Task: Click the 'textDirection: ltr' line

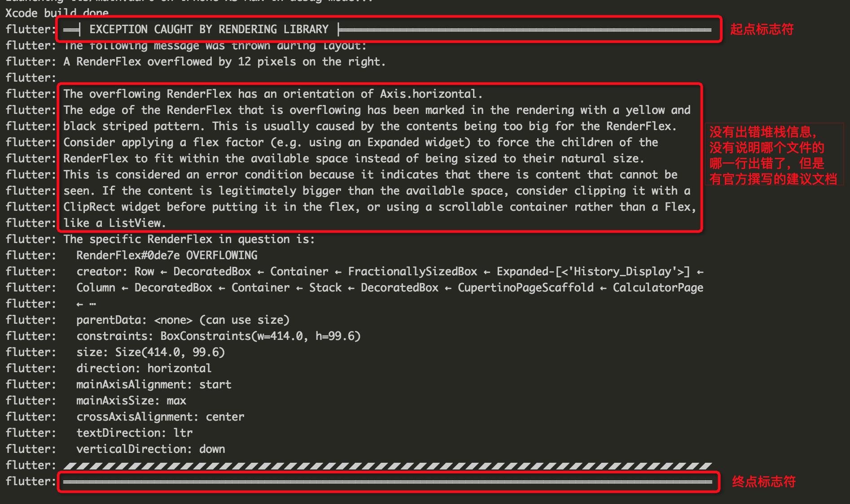Action: click(134, 433)
